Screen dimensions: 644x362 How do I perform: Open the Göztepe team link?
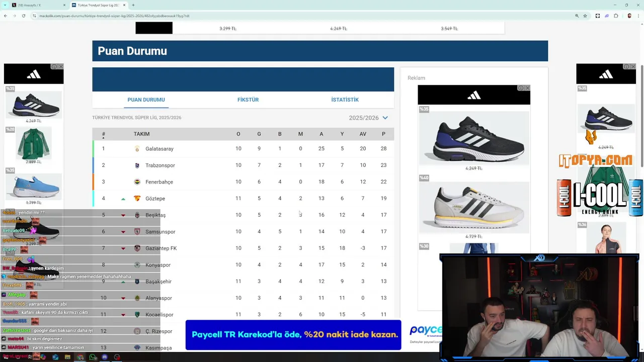155,199
